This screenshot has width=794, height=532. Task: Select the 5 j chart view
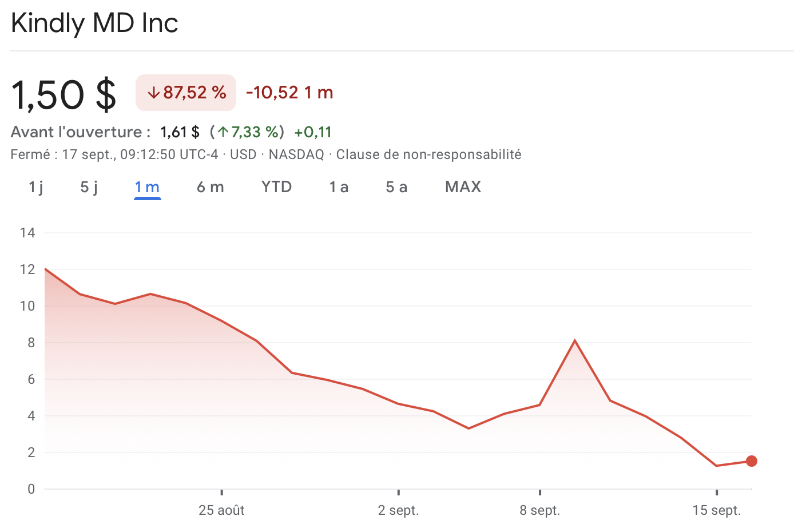point(88,186)
